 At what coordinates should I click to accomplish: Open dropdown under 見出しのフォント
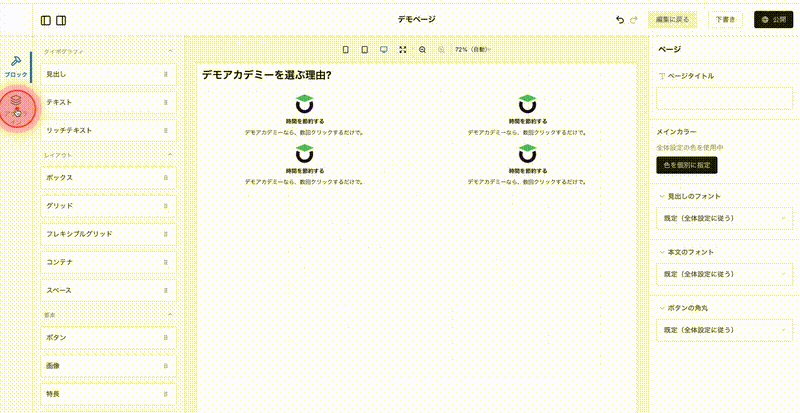(x=724, y=218)
